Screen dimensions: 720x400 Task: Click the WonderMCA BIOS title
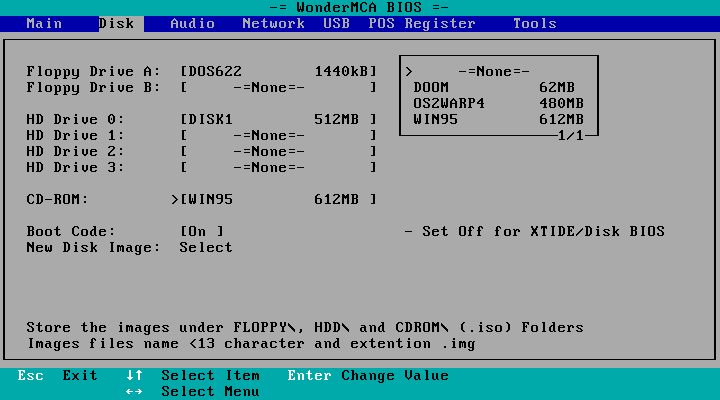click(x=359, y=7)
